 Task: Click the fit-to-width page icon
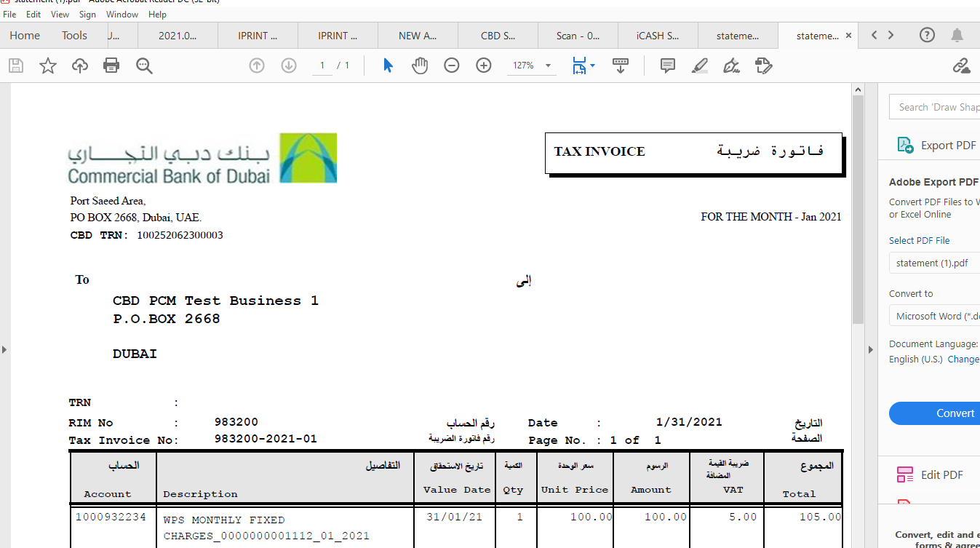coord(579,65)
